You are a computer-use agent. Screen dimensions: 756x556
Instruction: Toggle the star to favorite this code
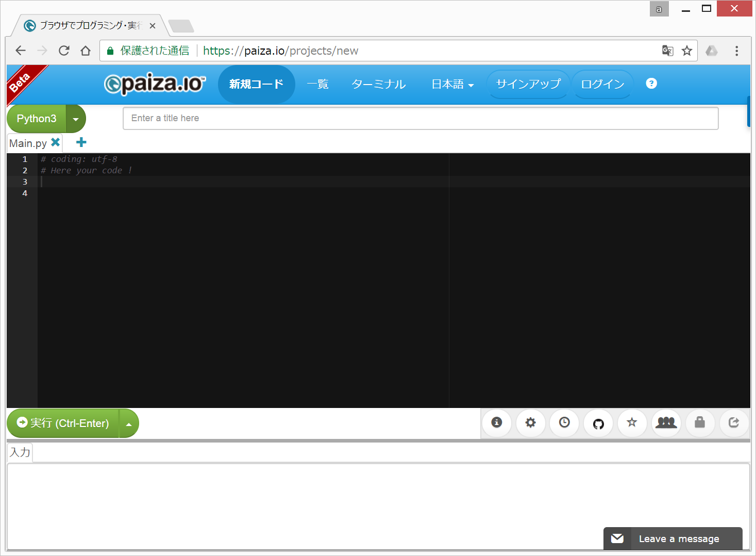tap(632, 423)
